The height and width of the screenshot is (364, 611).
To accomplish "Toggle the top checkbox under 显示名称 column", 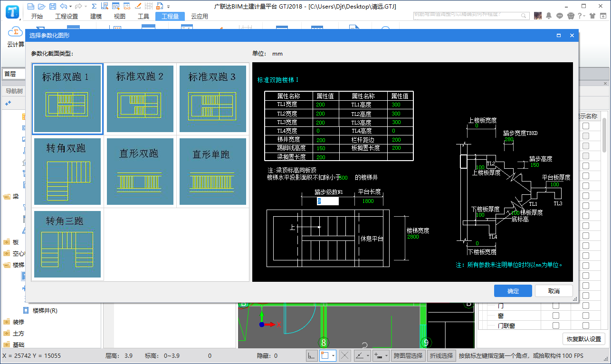I will [x=586, y=126].
